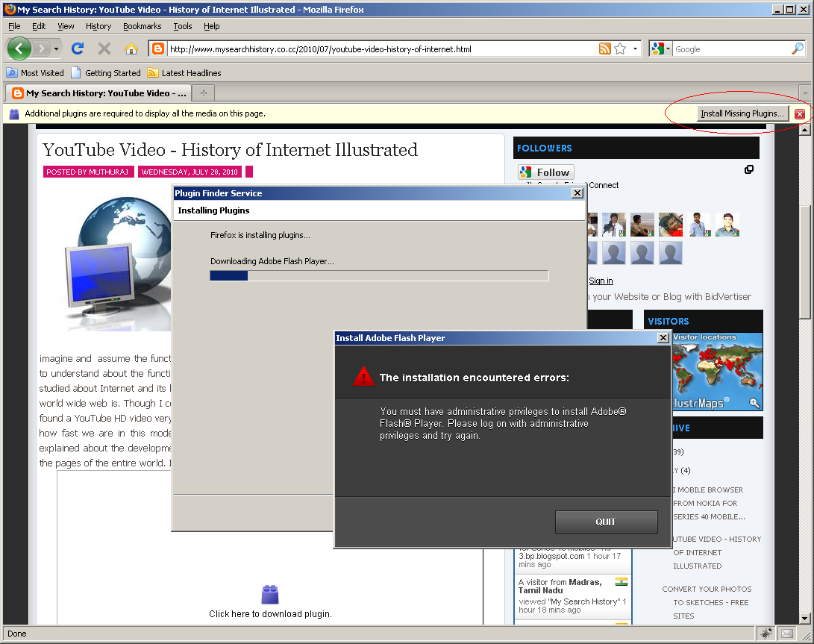Screen dimensions: 814x644
Task: Click the Sign in link
Action: tap(601, 281)
